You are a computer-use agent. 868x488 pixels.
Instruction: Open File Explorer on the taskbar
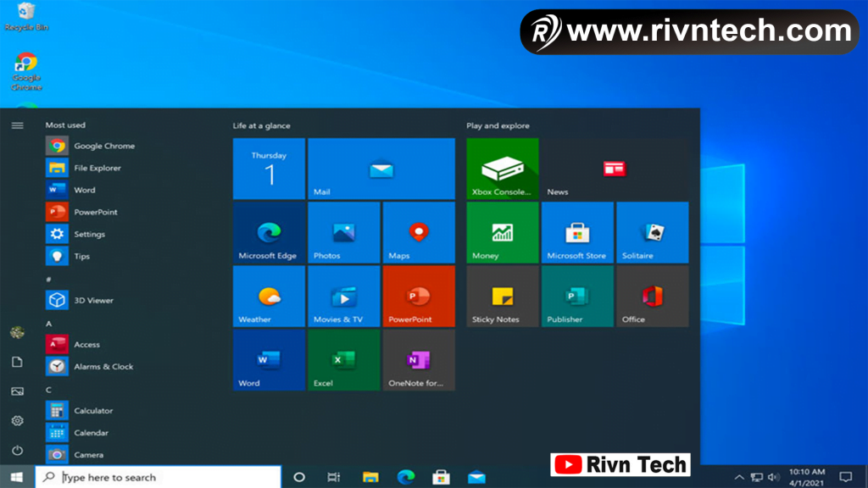370,477
